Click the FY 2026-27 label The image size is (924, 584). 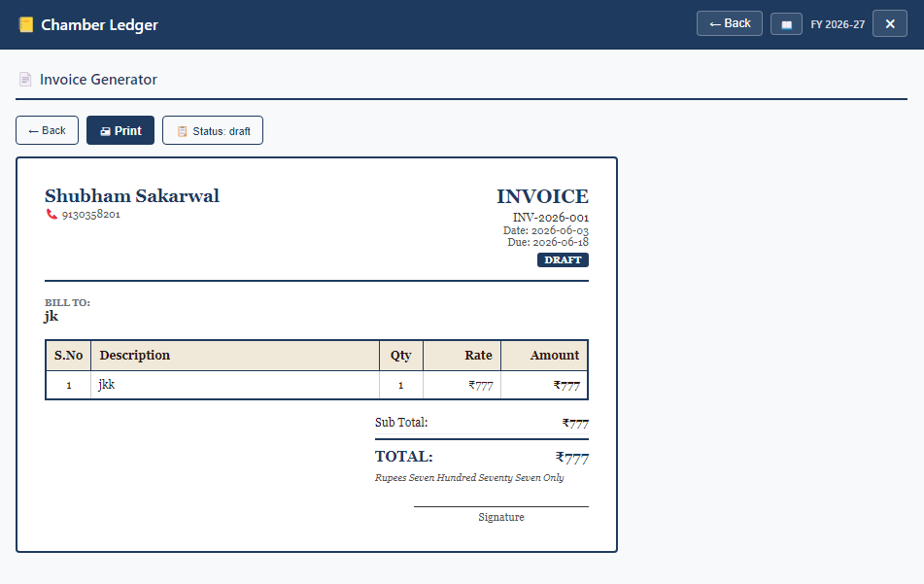pos(838,24)
